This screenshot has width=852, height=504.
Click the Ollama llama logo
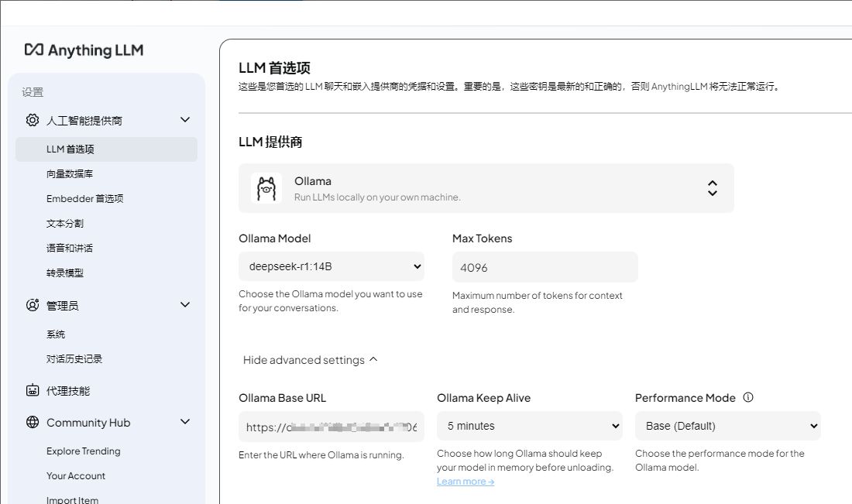click(266, 188)
